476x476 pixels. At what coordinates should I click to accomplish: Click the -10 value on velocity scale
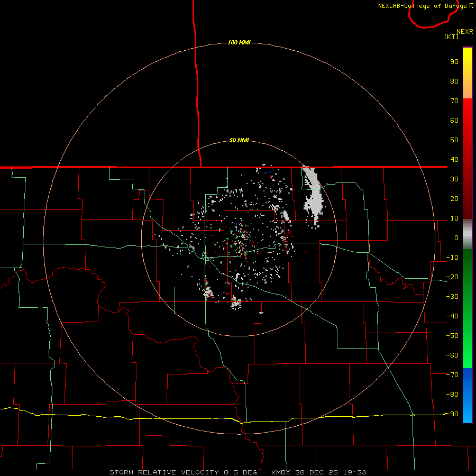pyautogui.click(x=452, y=258)
